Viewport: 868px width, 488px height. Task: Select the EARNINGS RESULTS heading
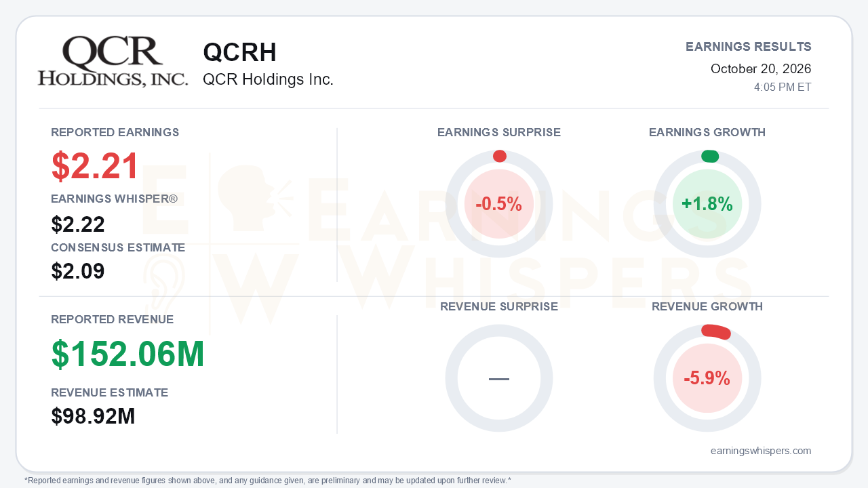point(749,47)
